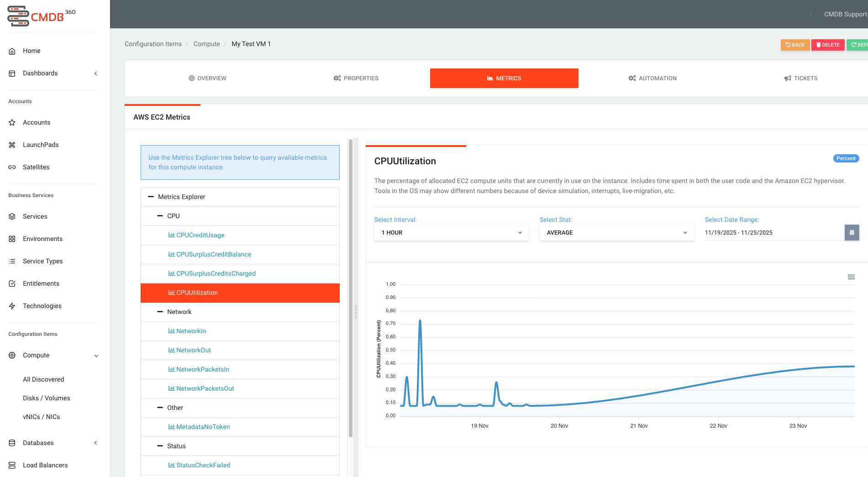Viewport: 868px width, 477px height.
Task: Collapse the Metrics Explorer tree root
Action: (151, 197)
